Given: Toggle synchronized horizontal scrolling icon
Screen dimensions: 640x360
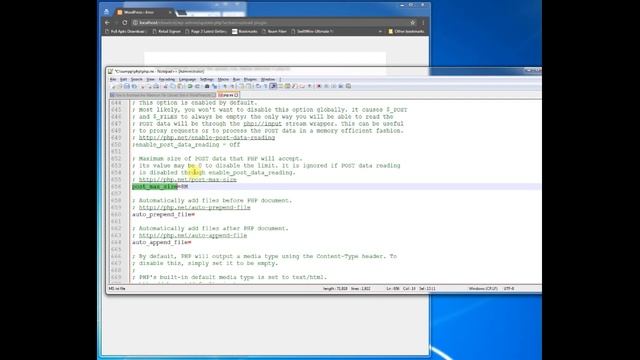Looking at the screenshot, I should click(x=249, y=86).
